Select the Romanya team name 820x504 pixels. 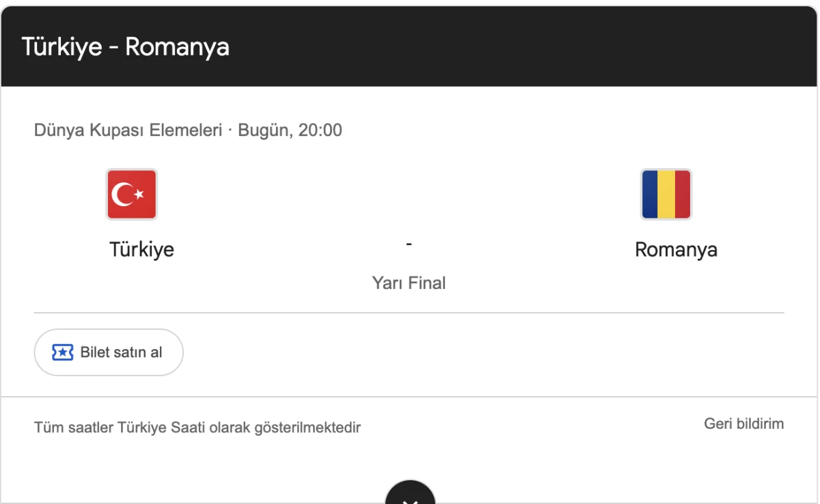(676, 249)
